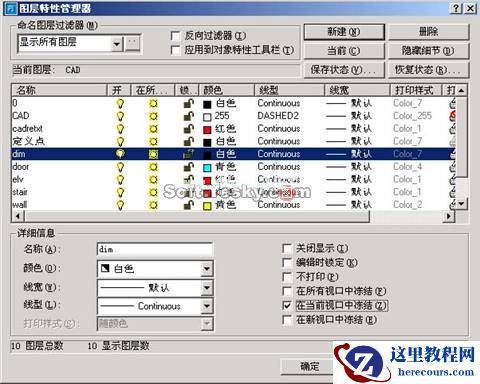Uncheck 在当前视口中冻结 checkbox
The width and height of the screenshot is (480, 384).
(287, 305)
